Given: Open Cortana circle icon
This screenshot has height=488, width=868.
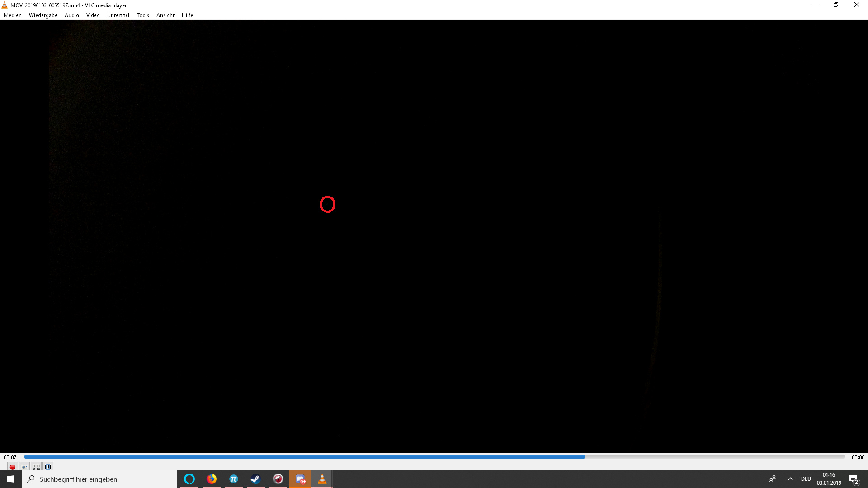Looking at the screenshot, I should tap(189, 479).
